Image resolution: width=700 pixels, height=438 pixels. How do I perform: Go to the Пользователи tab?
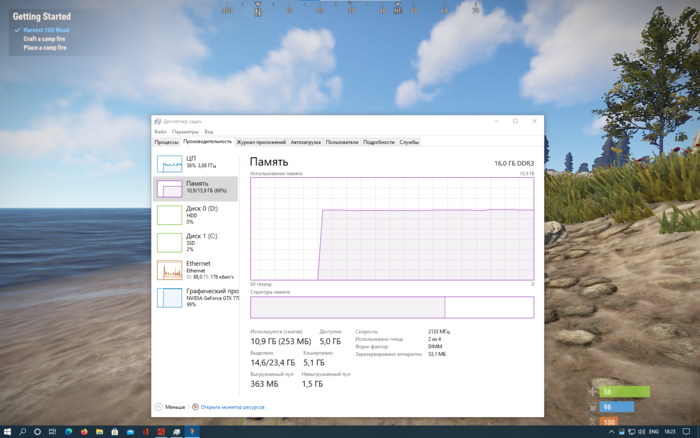pyautogui.click(x=342, y=142)
